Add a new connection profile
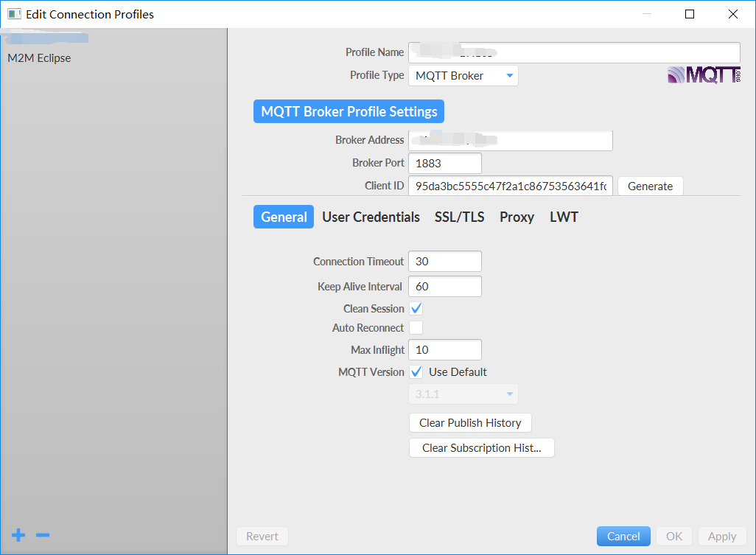 tap(18, 535)
